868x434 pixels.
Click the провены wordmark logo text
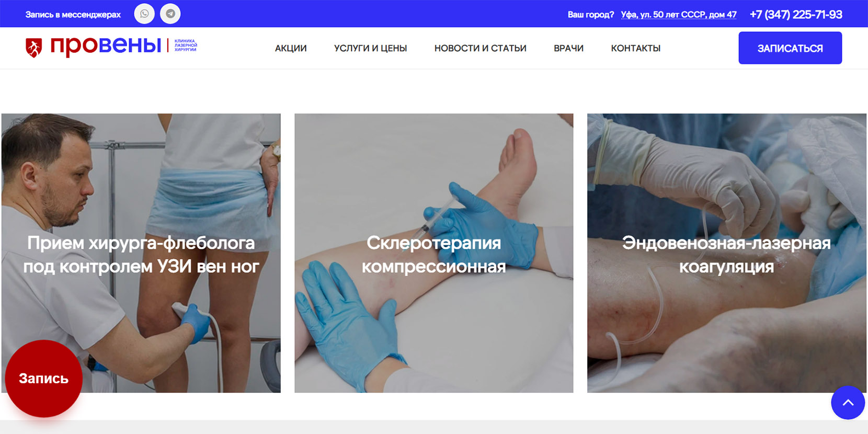pyautogui.click(x=106, y=46)
